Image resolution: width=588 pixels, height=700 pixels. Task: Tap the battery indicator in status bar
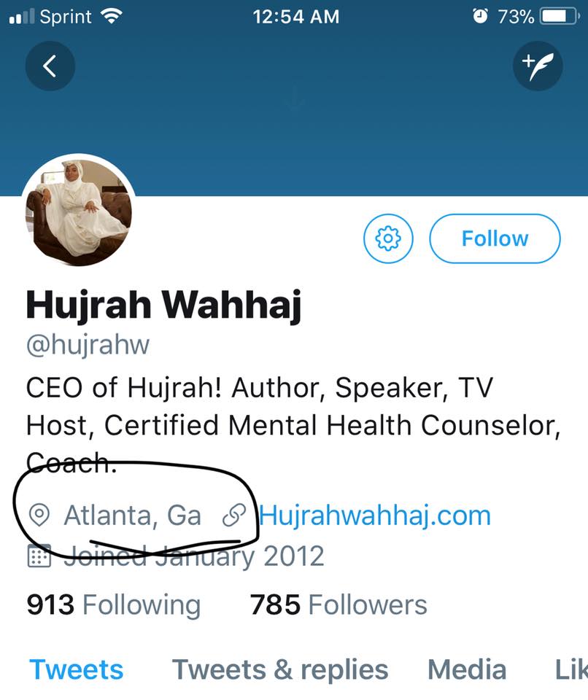click(x=560, y=17)
